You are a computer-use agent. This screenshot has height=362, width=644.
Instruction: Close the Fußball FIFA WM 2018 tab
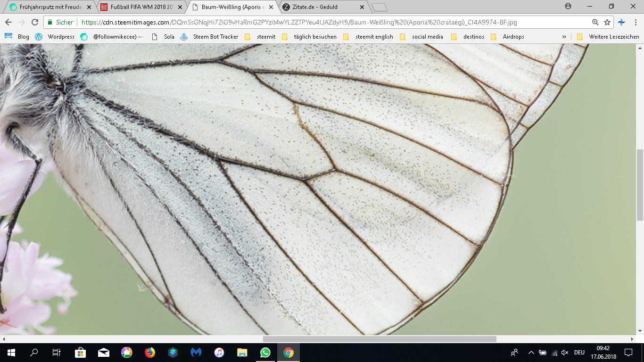[x=181, y=7]
